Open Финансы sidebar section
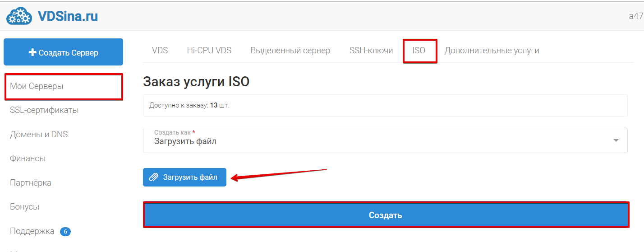Screen dimensions: 644x252 click(x=28, y=159)
